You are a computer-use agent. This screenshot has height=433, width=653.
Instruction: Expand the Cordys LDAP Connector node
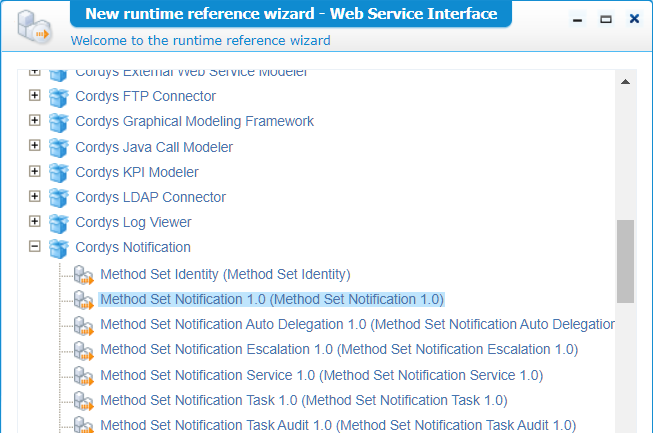pos(35,196)
